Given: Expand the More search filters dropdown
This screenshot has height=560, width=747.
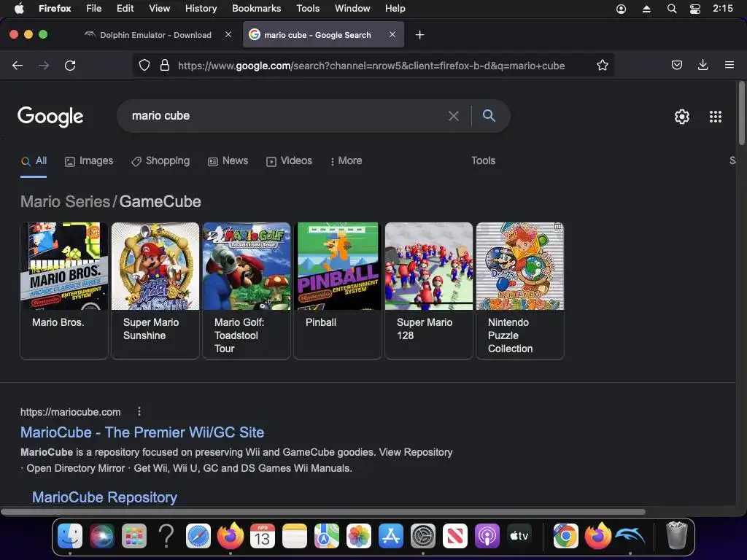Looking at the screenshot, I should pyautogui.click(x=346, y=161).
